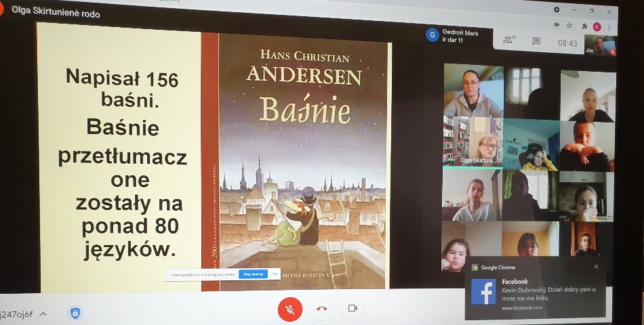Click the blue G avatar of Gedroit Mark
Image resolution: width=644 pixels, height=325 pixels.
point(432,35)
